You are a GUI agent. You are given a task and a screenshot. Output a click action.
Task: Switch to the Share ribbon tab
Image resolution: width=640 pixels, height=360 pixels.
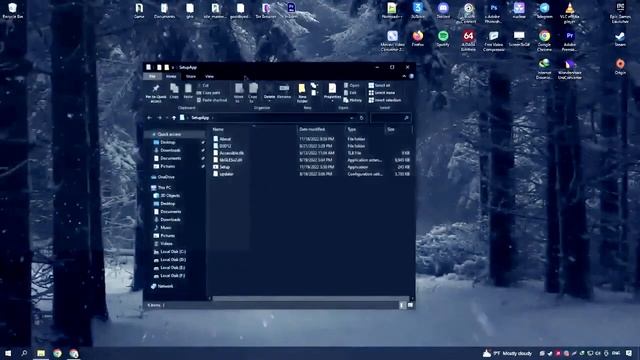[191, 76]
